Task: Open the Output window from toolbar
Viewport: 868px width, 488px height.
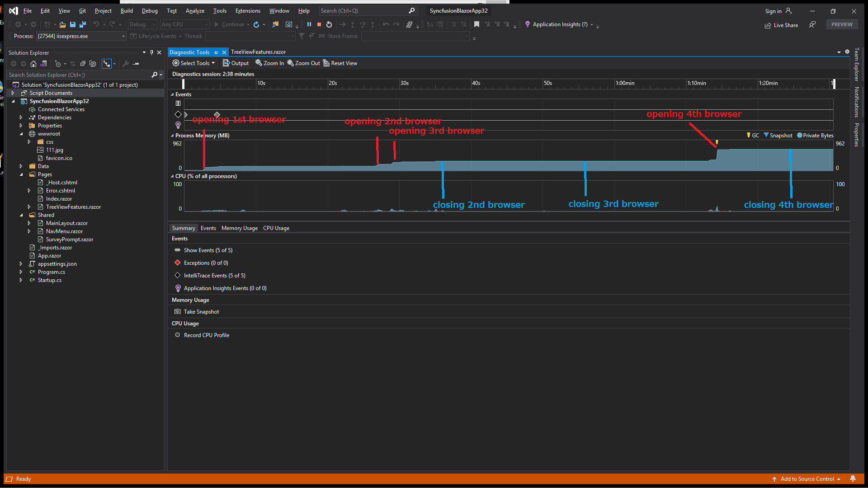Action: point(236,63)
